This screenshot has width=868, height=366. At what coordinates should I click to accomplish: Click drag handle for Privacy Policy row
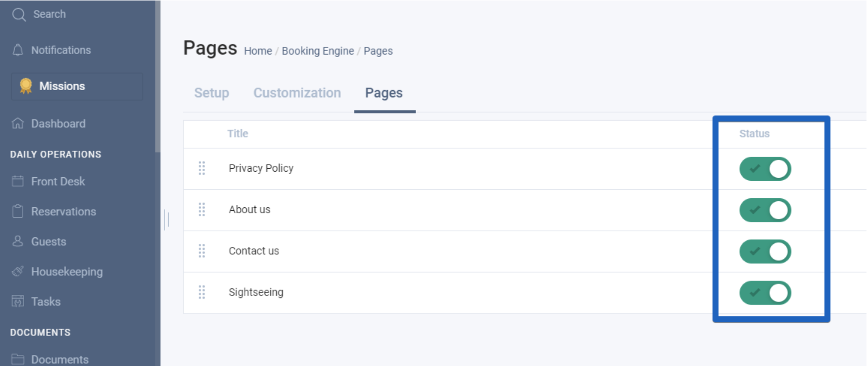(x=202, y=168)
